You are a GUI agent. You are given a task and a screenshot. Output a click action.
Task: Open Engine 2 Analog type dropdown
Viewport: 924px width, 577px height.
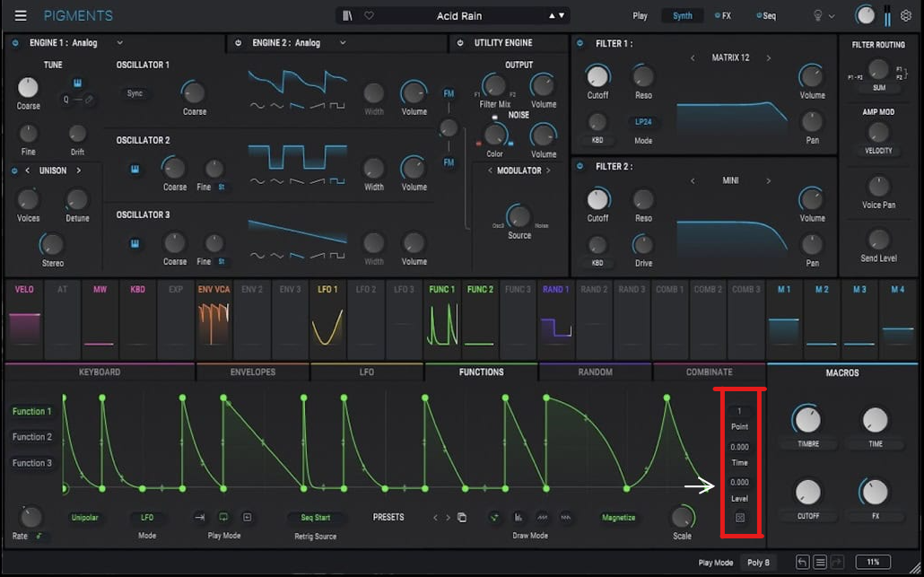(x=343, y=43)
